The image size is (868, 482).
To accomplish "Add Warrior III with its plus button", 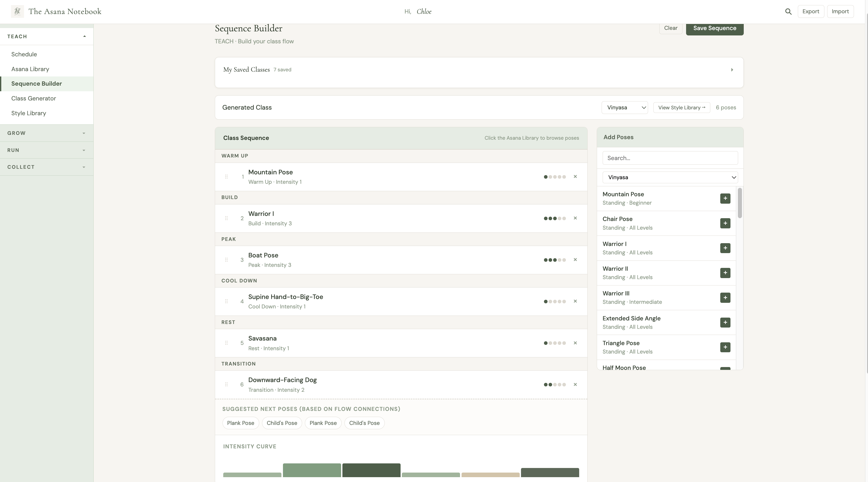I will pos(725,297).
